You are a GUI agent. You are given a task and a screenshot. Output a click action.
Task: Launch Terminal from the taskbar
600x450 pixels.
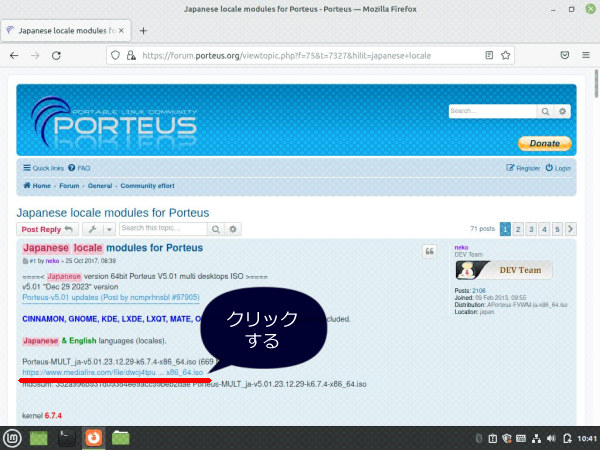pyautogui.click(x=66, y=438)
